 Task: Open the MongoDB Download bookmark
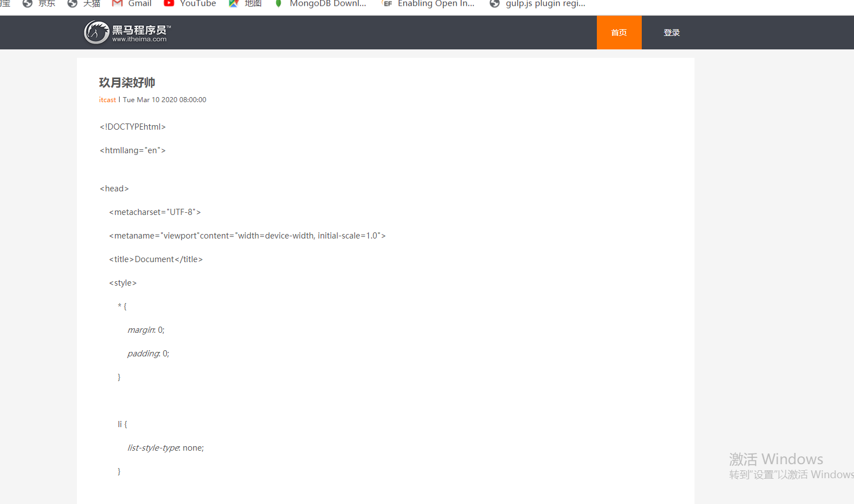pos(320,3)
